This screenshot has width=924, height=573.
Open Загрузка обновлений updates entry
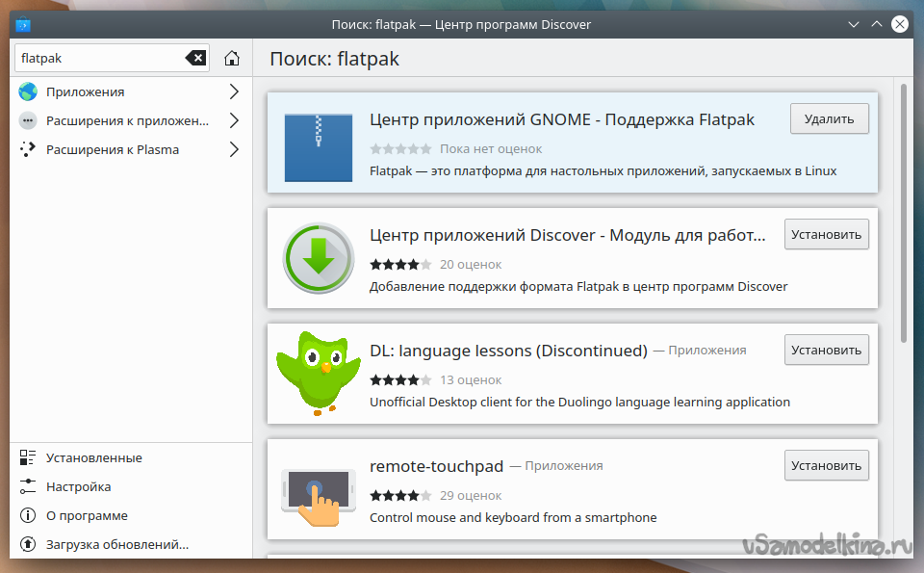(x=131, y=544)
